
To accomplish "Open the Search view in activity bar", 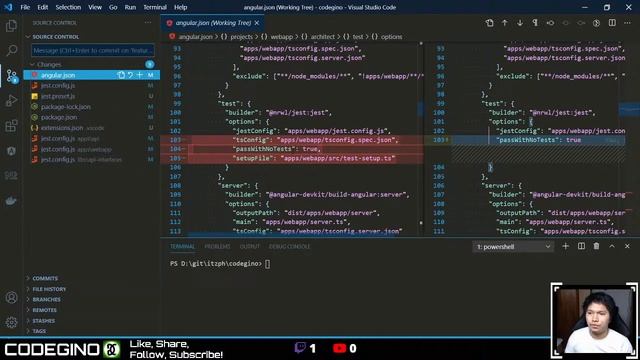I will (x=11, y=51).
